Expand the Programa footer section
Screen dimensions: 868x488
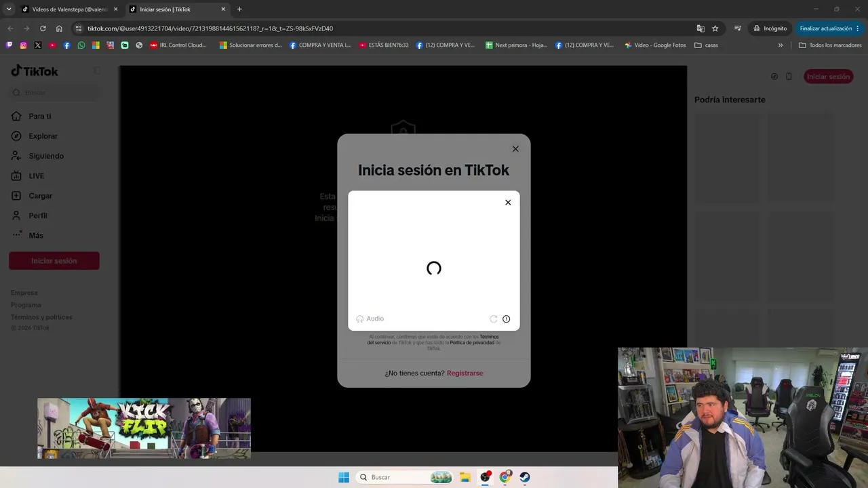point(26,305)
